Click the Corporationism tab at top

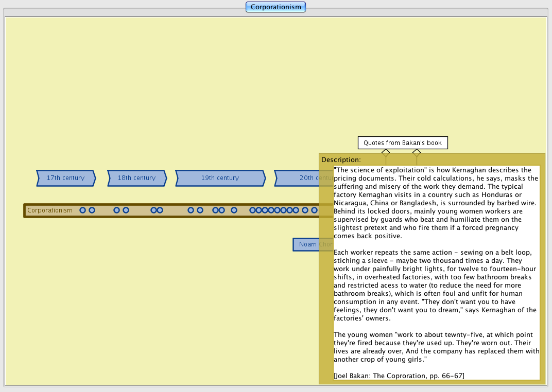275,7
